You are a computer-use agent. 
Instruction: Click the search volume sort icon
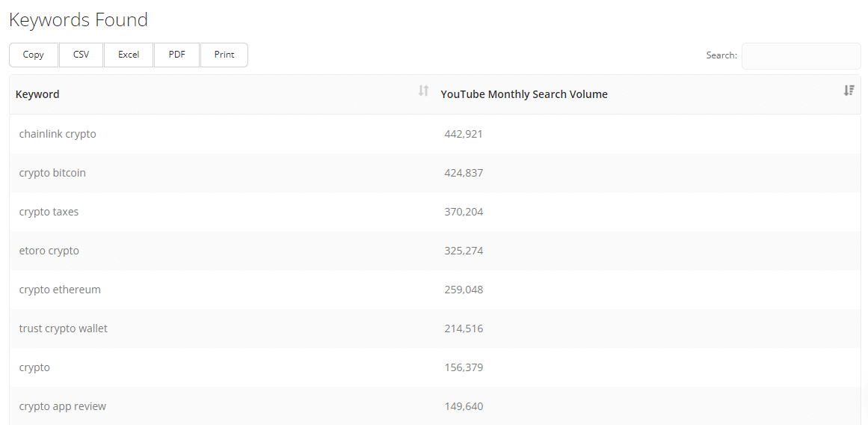click(x=849, y=91)
